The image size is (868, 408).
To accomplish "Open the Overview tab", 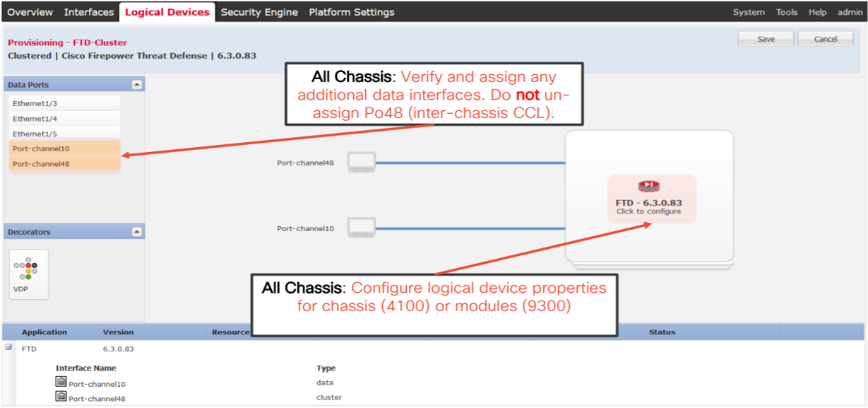I will [x=30, y=12].
